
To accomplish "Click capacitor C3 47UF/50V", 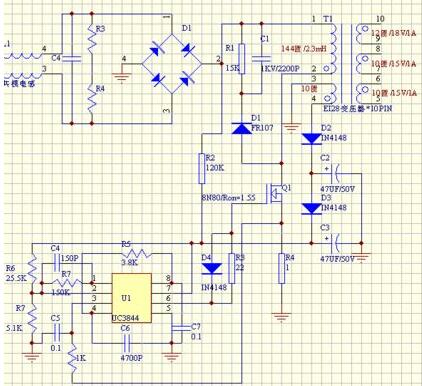I will pyautogui.click(x=336, y=243).
